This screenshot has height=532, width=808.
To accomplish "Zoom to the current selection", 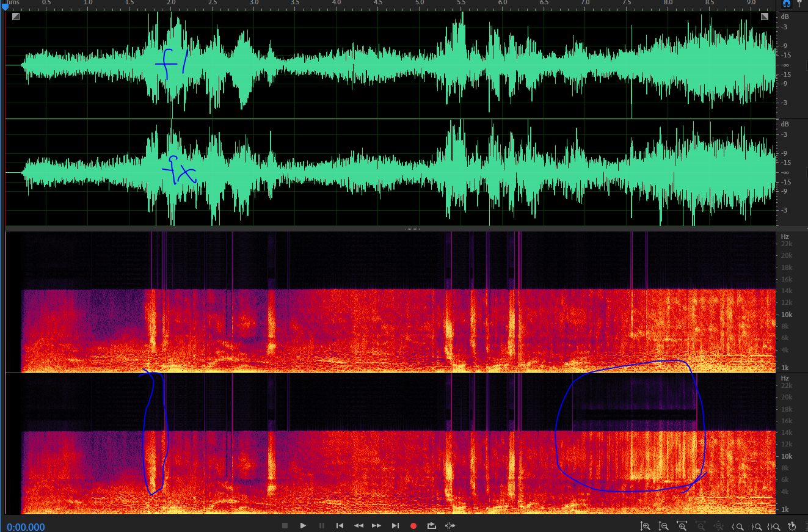I will point(774,526).
